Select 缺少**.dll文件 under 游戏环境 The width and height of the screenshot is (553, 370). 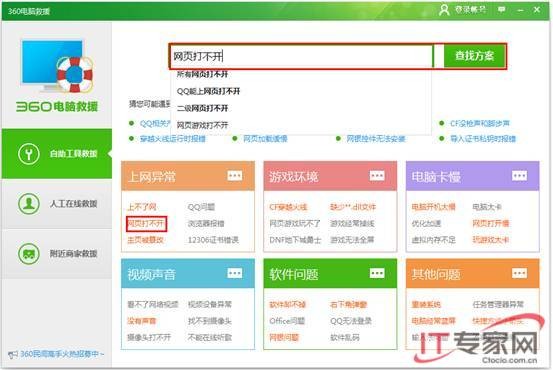point(353,207)
